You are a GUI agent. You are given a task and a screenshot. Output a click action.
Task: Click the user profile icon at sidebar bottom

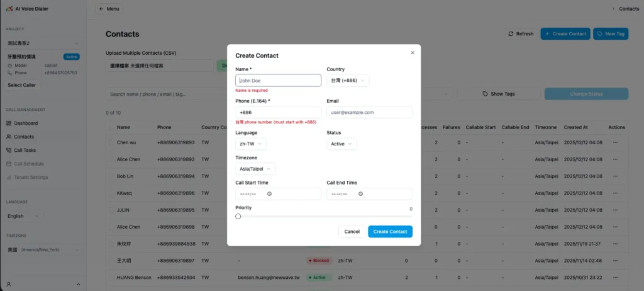click(9, 284)
